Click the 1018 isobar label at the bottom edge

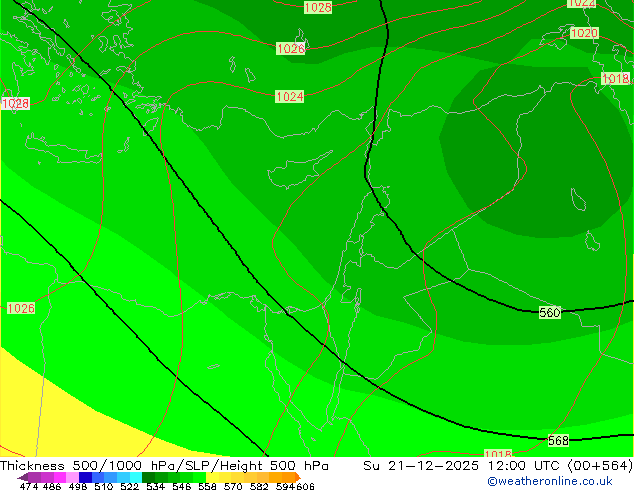coord(498,454)
